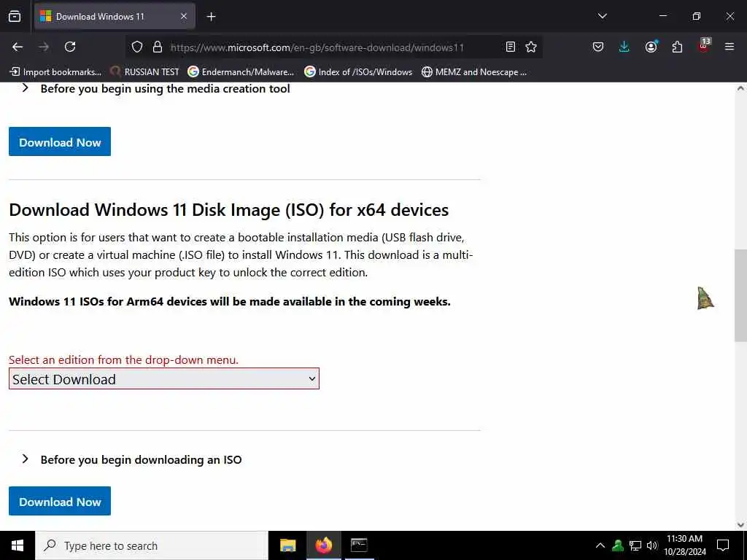
Task: Open network status tray icon
Action: coord(635,545)
